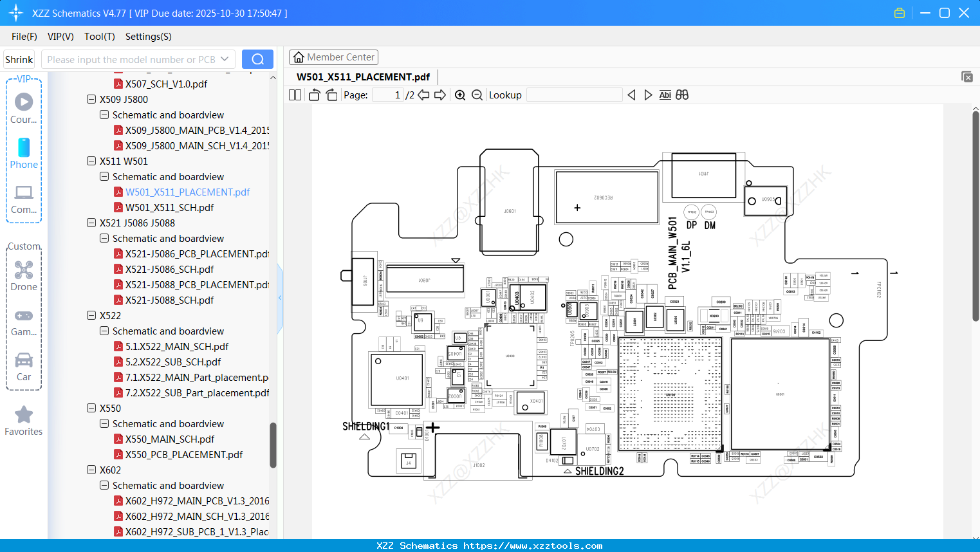The height and width of the screenshot is (552, 980).
Task: Open the Car category
Action: (x=24, y=367)
